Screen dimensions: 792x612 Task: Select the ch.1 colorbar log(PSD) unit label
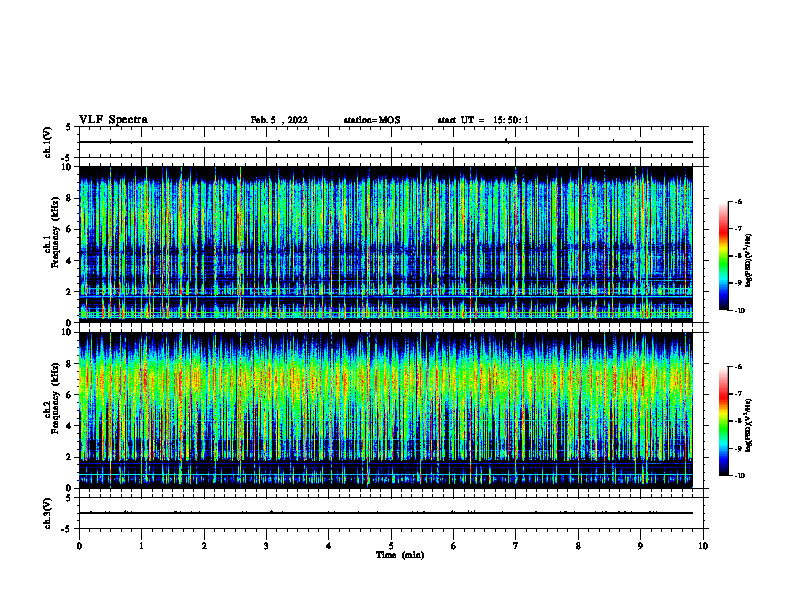[749, 260]
